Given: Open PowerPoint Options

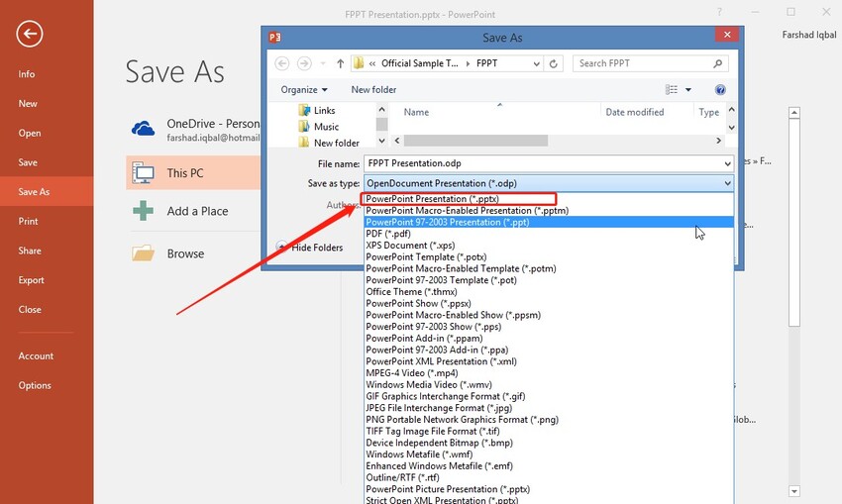Looking at the screenshot, I should [x=47, y=385].
